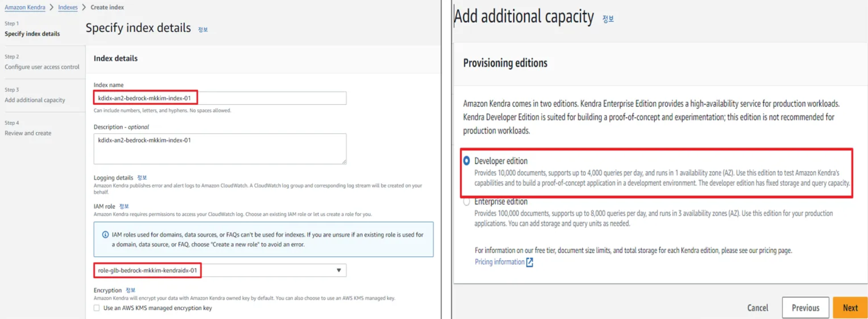Click the chevron after Indexes breadcrumb
Viewport: 868px width, 319px height.
[84, 7]
